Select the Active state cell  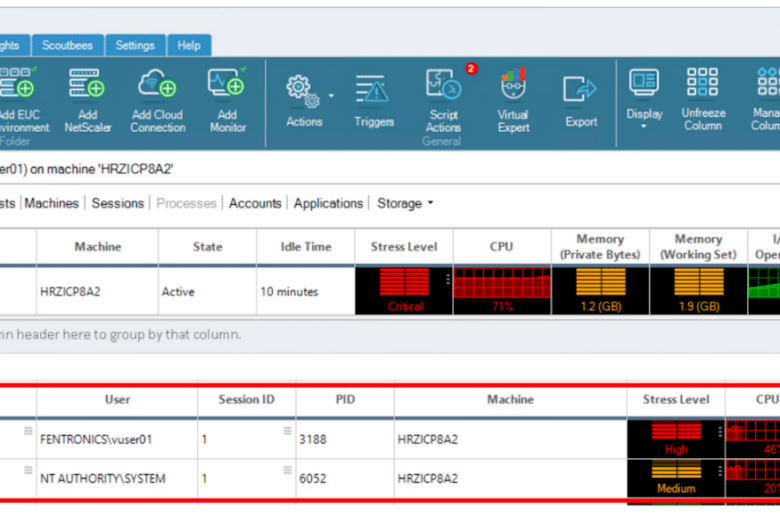tap(207, 292)
